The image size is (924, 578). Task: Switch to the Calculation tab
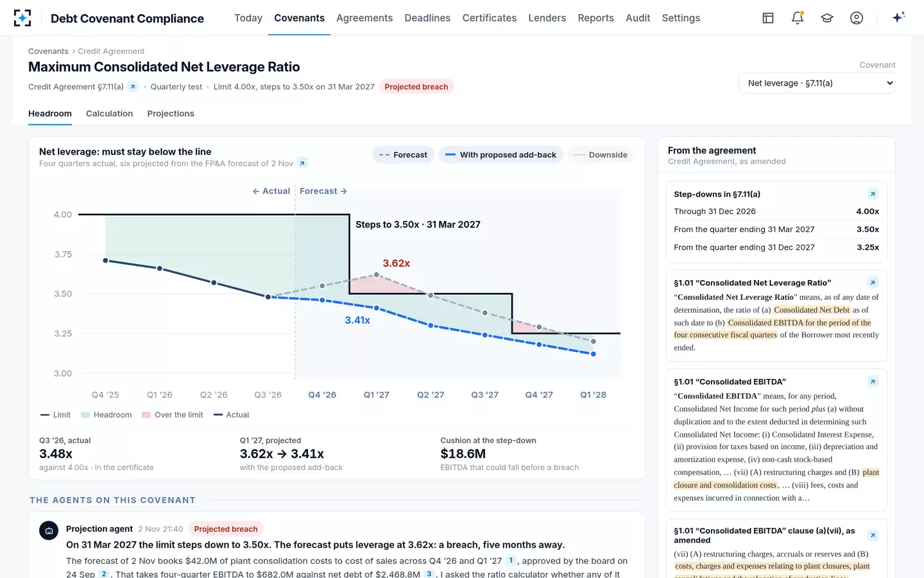pos(110,114)
